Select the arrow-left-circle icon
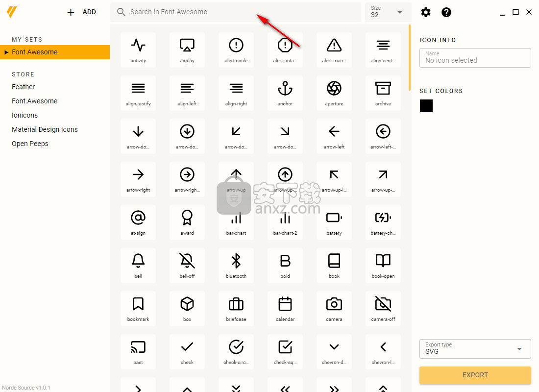The height and width of the screenshot is (392, 539). [383, 136]
